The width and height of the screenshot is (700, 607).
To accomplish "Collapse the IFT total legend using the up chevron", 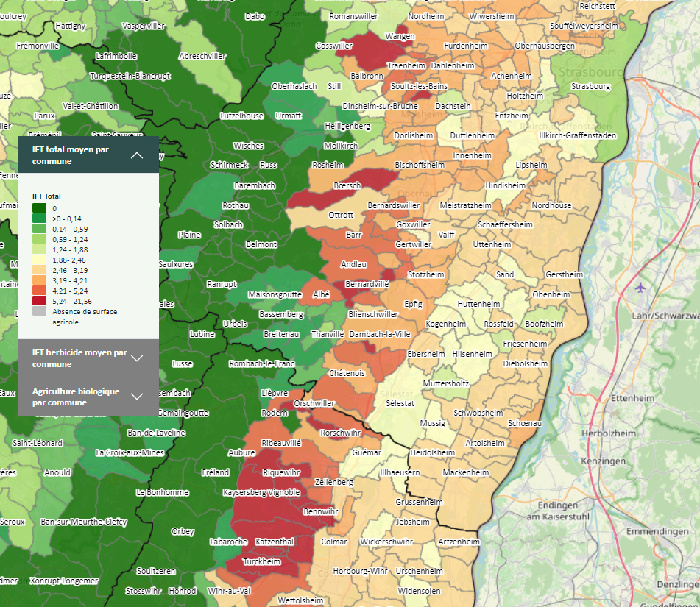I will coord(137,155).
